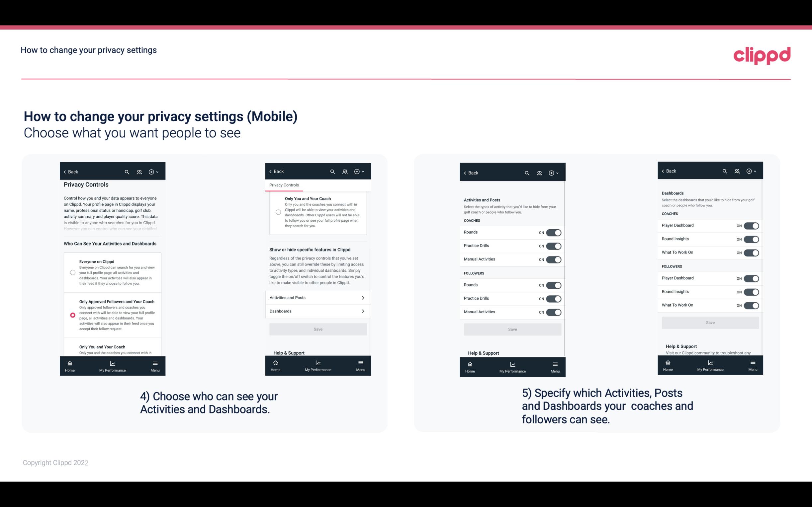Tap the Profile icon in top navigation
The image size is (812, 507).
(x=139, y=171)
